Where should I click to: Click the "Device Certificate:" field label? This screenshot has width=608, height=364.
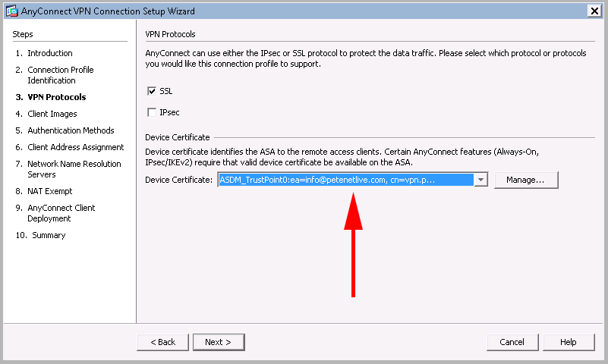pyautogui.click(x=178, y=180)
